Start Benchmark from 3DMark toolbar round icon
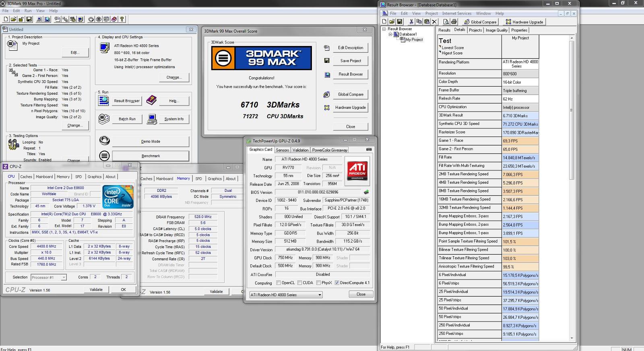Viewport: 644px width, 351px height. point(99,19)
